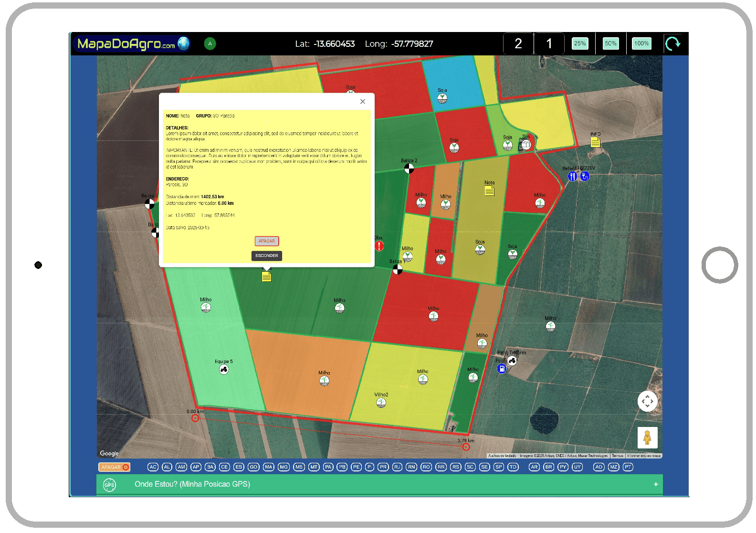This screenshot has width=756, height=533.
Task: Select the Baliza 2 checkered marker
Action: click(409, 169)
